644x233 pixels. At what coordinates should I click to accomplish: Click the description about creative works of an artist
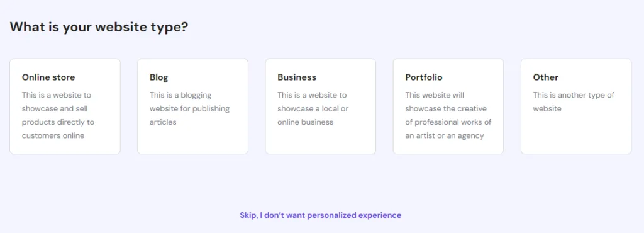pos(448,115)
